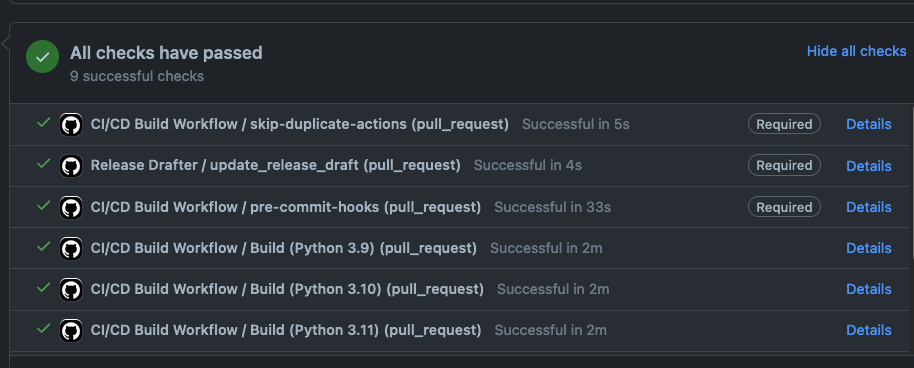The image size is (914, 368).
Task: Click green checkmark of update_release_draft row
Action: [x=43, y=164]
